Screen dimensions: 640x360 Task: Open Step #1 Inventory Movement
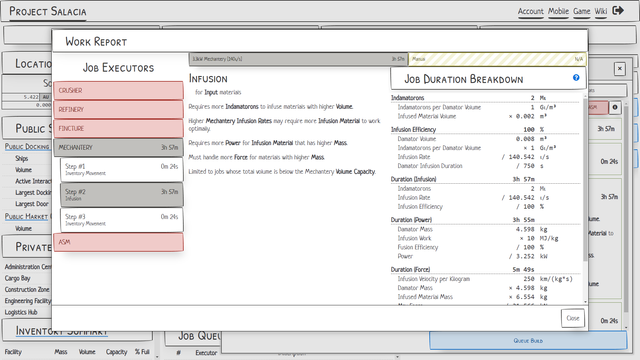coord(122,169)
